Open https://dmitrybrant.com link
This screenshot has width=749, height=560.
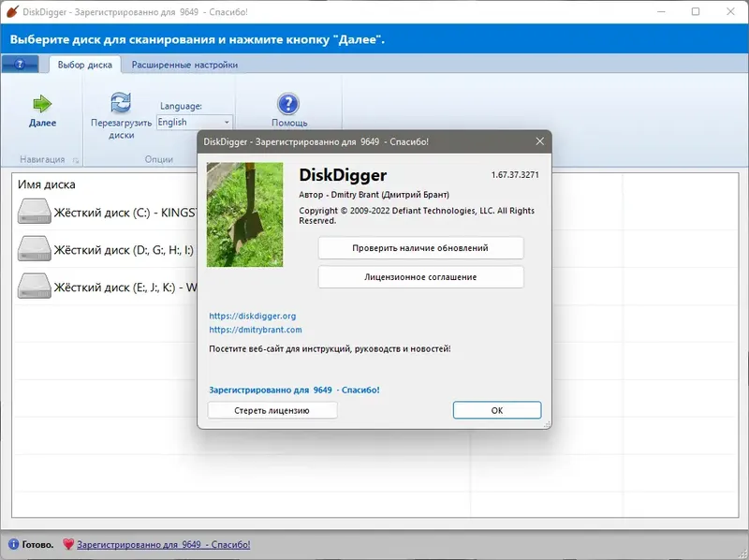256,330
